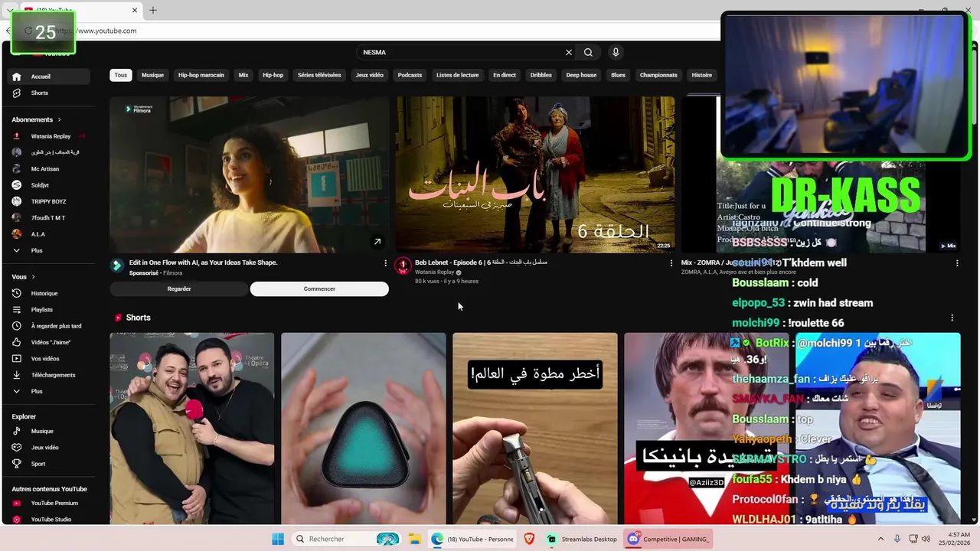
Task: Expand the Abonnements section header
Action: pyautogui.click(x=36, y=119)
